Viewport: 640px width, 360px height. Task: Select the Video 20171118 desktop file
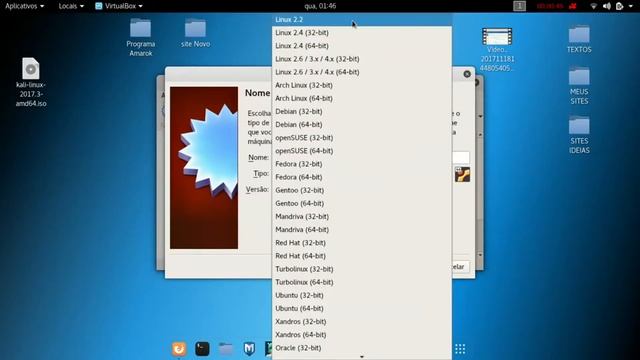[497, 50]
